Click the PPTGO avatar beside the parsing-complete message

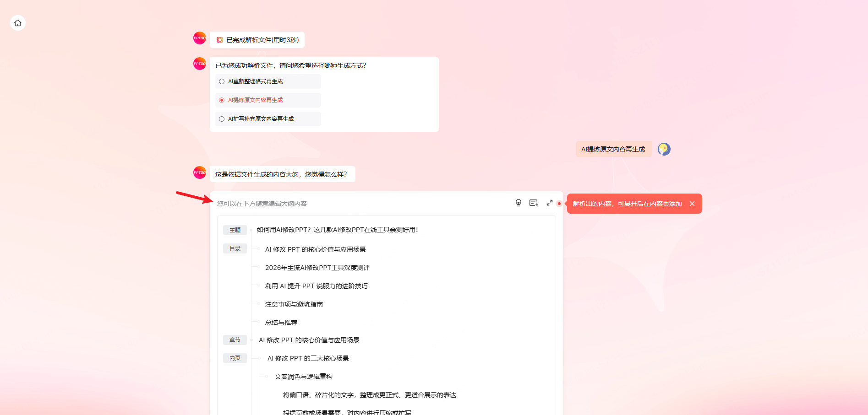[x=199, y=38]
